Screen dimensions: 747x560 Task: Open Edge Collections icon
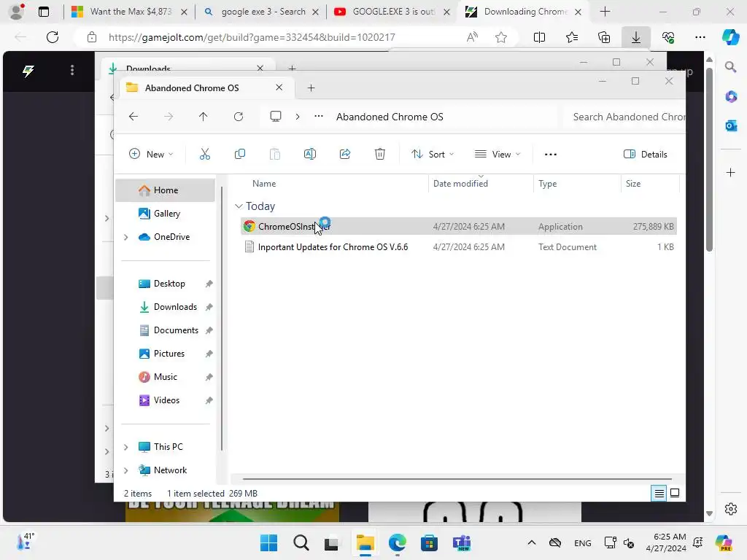(x=604, y=37)
